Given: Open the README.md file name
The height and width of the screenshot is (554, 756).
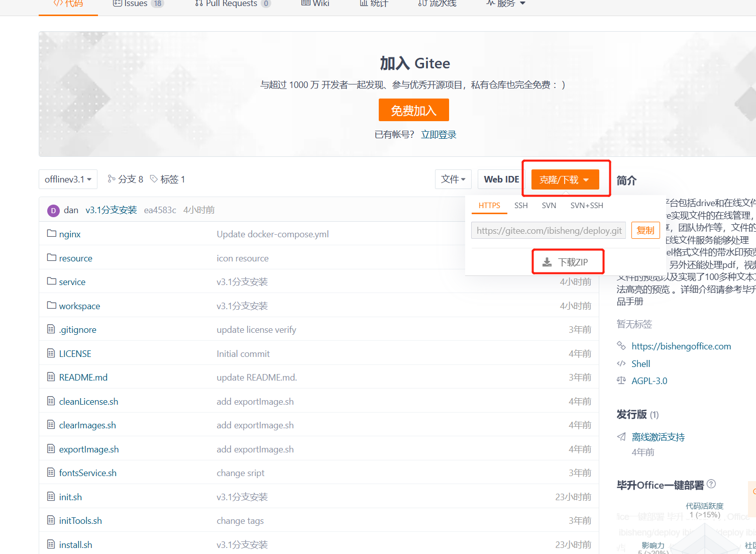Looking at the screenshot, I should coord(83,378).
